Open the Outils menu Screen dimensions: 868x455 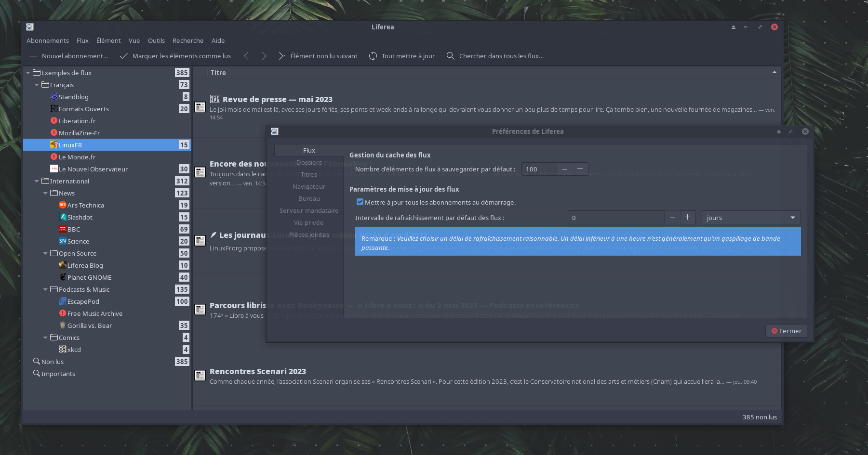pos(156,41)
